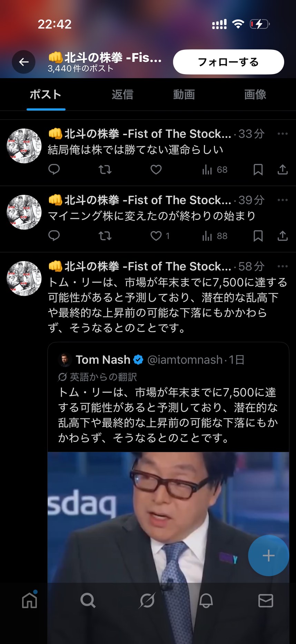Select the 画像 images tab
This screenshot has height=644, width=296.
(255, 94)
